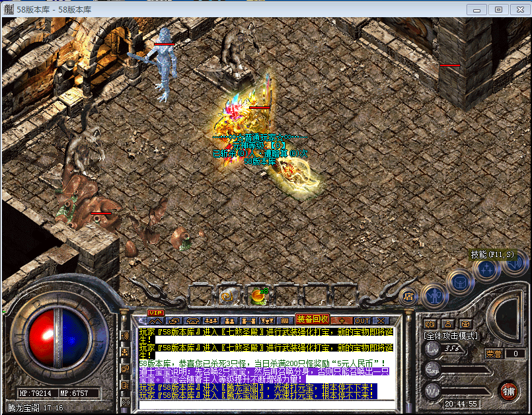Click the purple 道士宝宝说明 chat message
The height and width of the screenshot is (415, 532).
pyautogui.click(x=264, y=375)
